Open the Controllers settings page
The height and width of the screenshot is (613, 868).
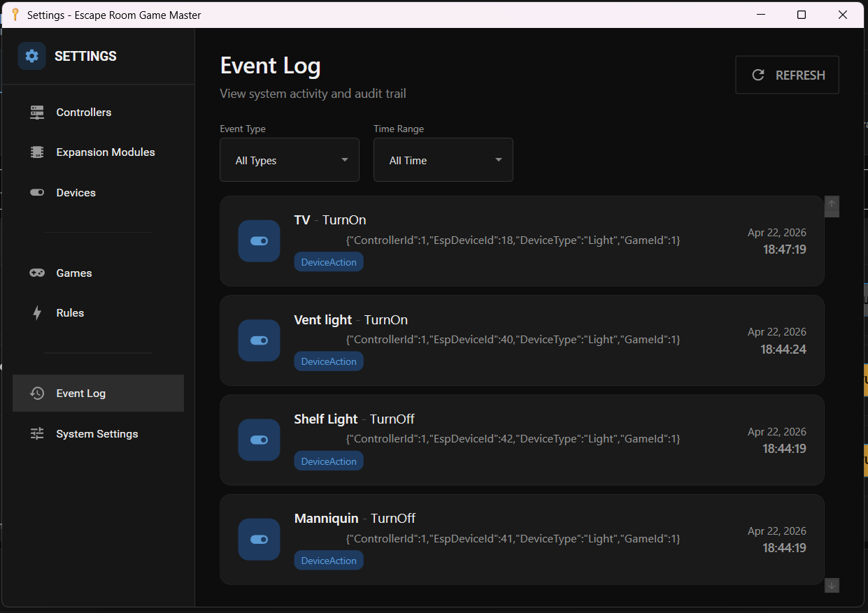point(98,113)
